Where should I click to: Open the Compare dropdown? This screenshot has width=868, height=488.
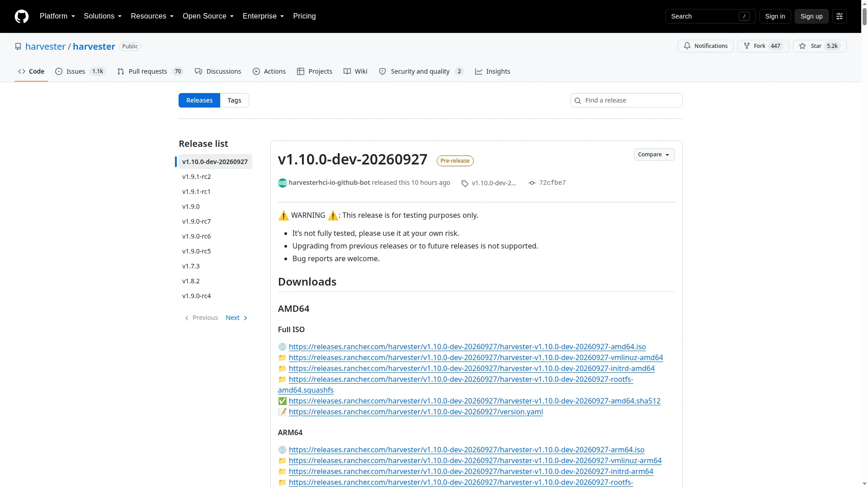tap(654, 155)
